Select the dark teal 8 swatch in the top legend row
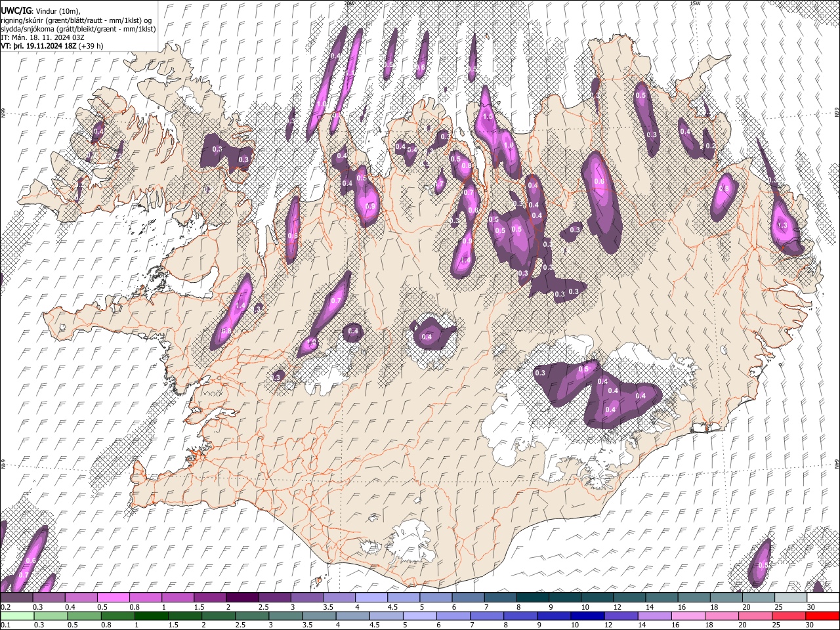 pyautogui.click(x=532, y=598)
